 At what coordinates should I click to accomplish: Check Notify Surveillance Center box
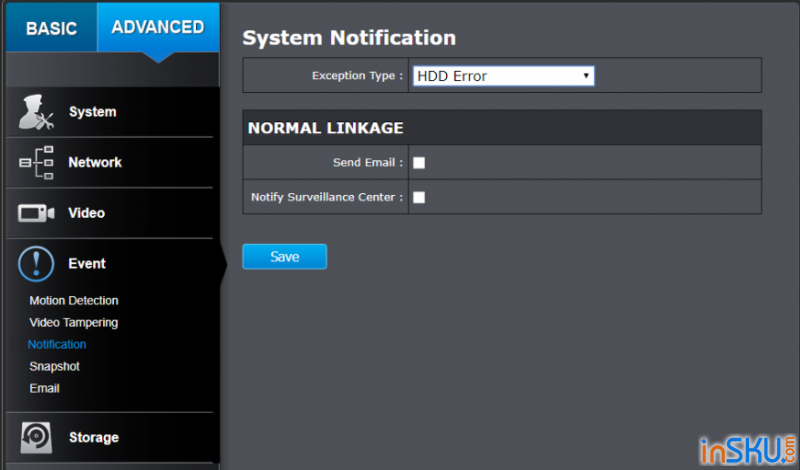pos(419,197)
